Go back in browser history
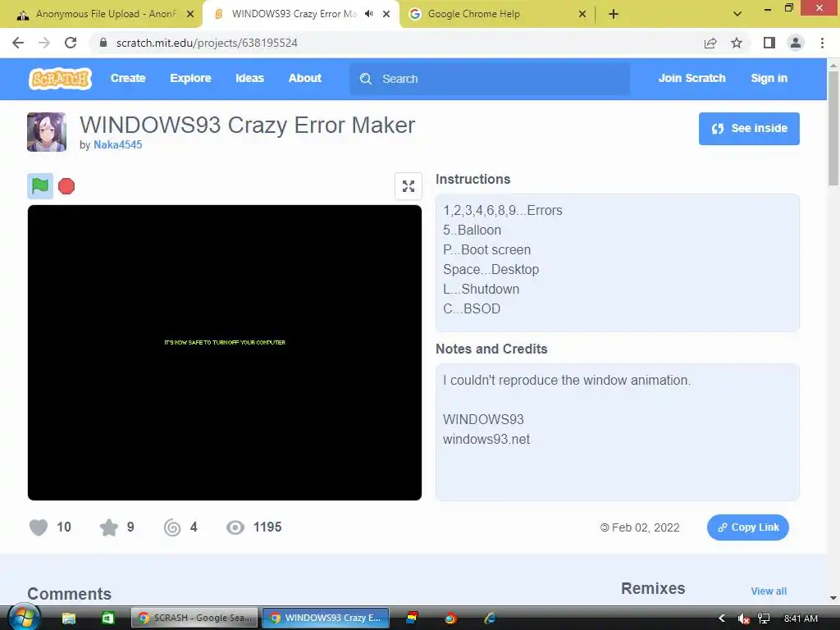Viewport: 840px width, 630px height. tap(18, 43)
